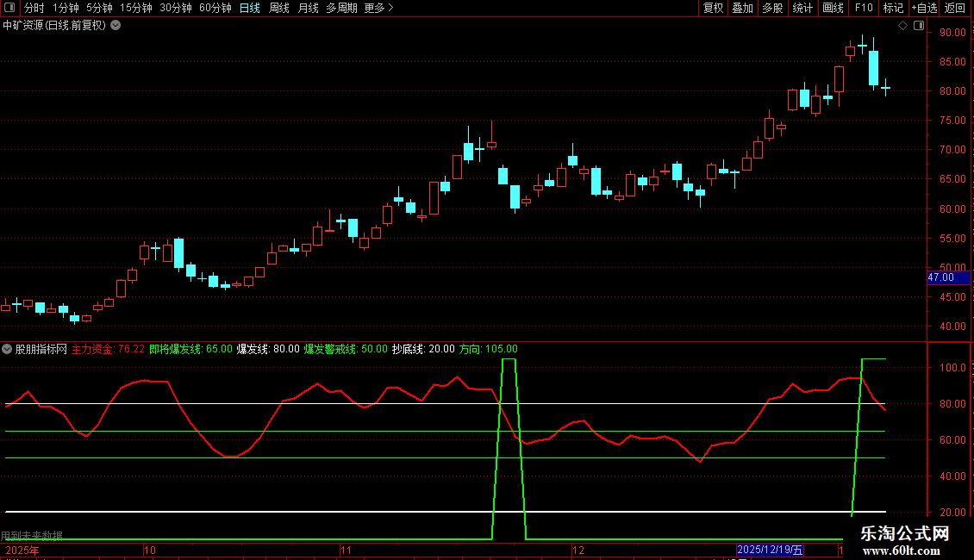The width and height of the screenshot is (974, 560).
Task: Open 多周期 multi-period view
Action: click(x=341, y=8)
